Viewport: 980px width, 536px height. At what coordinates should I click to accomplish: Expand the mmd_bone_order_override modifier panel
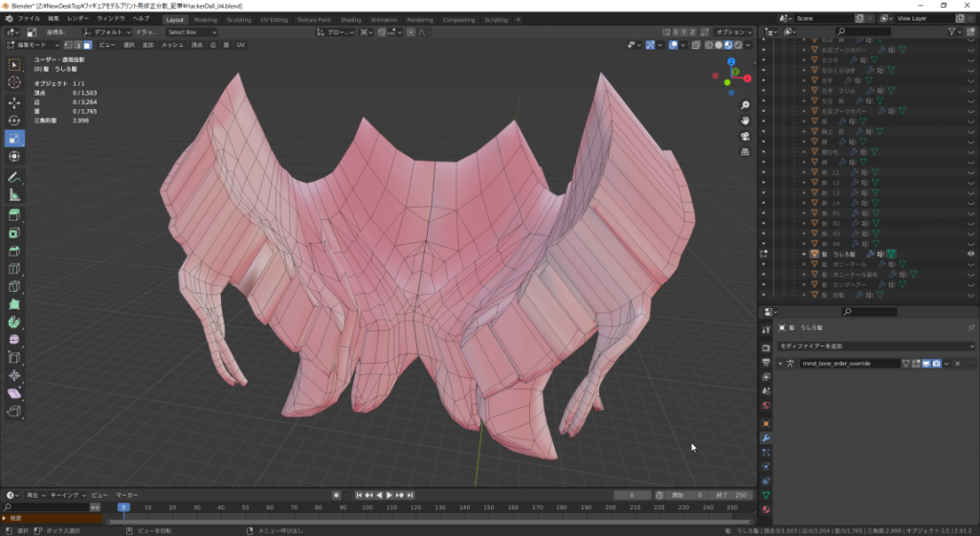pos(779,364)
